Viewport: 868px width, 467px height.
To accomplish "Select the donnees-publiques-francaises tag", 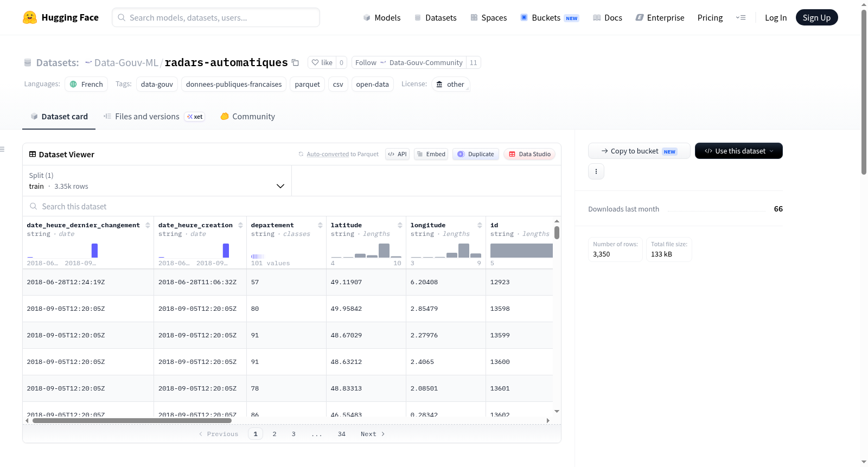I will click(x=234, y=84).
